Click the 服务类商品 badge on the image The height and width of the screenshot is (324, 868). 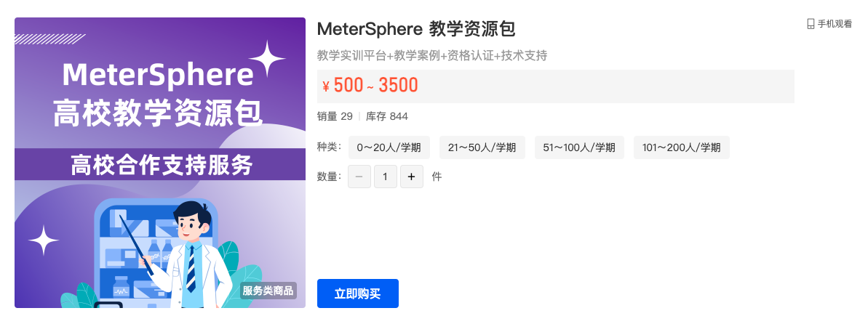pyautogui.click(x=268, y=291)
